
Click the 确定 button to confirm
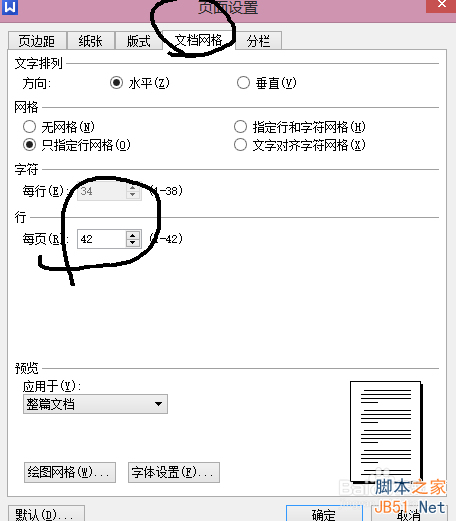tap(324, 514)
